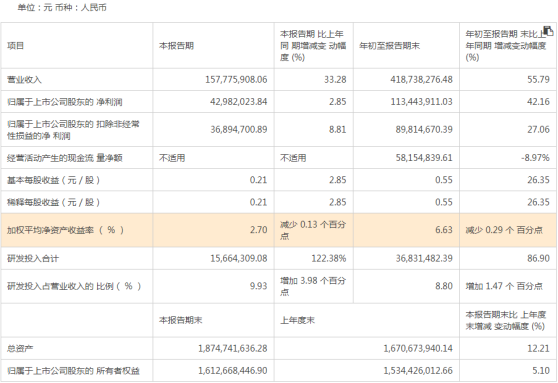The width and height of the screenshot is (558, 383).
Task: Click the 年初至报告期末 column header
Action: (x=389, y=46)
